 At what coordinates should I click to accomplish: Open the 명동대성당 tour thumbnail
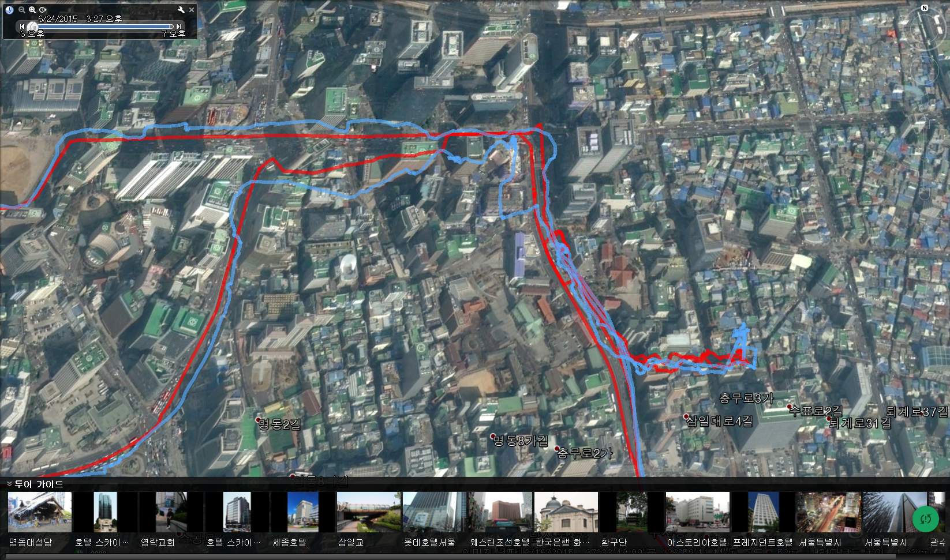[x=40, y=512]
